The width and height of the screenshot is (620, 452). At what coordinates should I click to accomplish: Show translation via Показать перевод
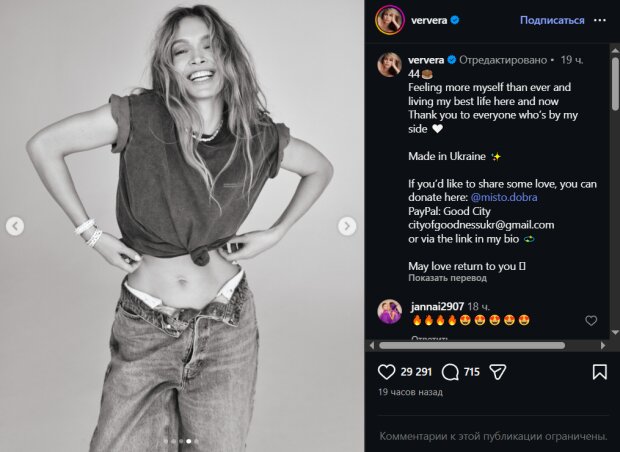coord(446,277)
